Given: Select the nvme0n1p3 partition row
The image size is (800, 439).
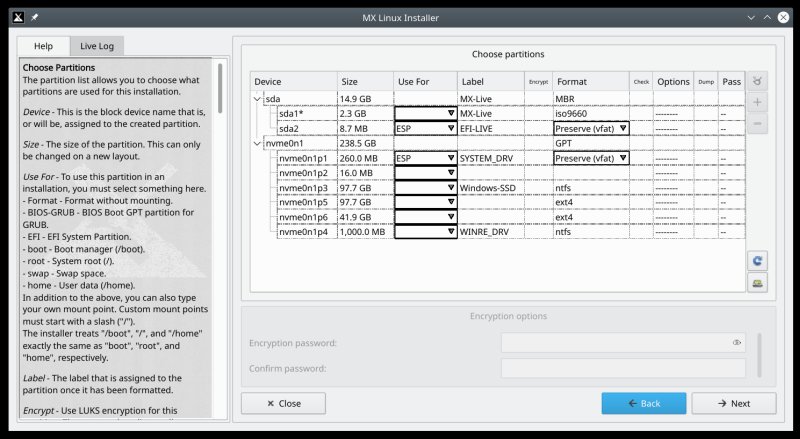Looking at the screenshot, I should tap(497, 188).
